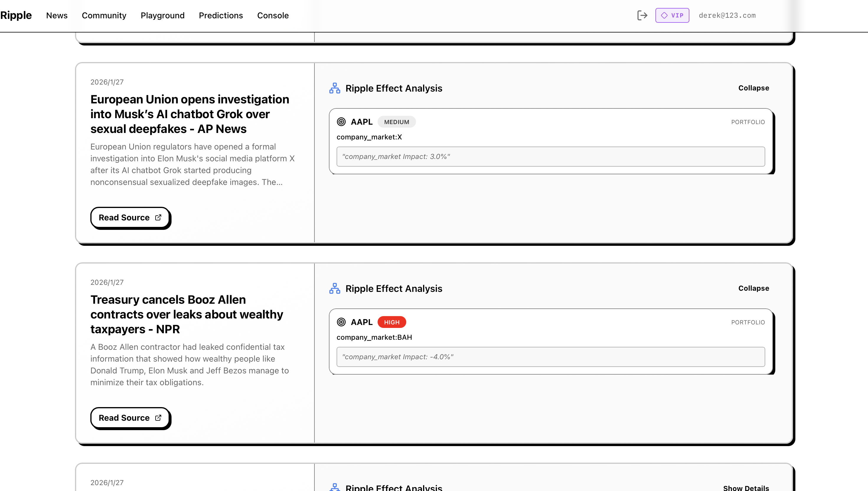Toggle the PORTFOLIO label in the Grok analysis
868x491 pixels.
click(748, 122)
